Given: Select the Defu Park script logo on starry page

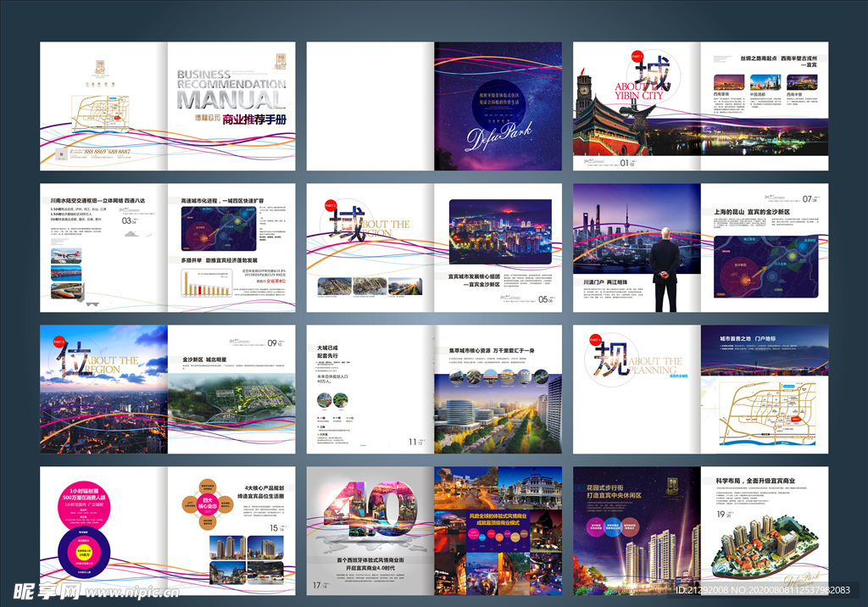Looking at the screenshot, I should click(498, 136).
